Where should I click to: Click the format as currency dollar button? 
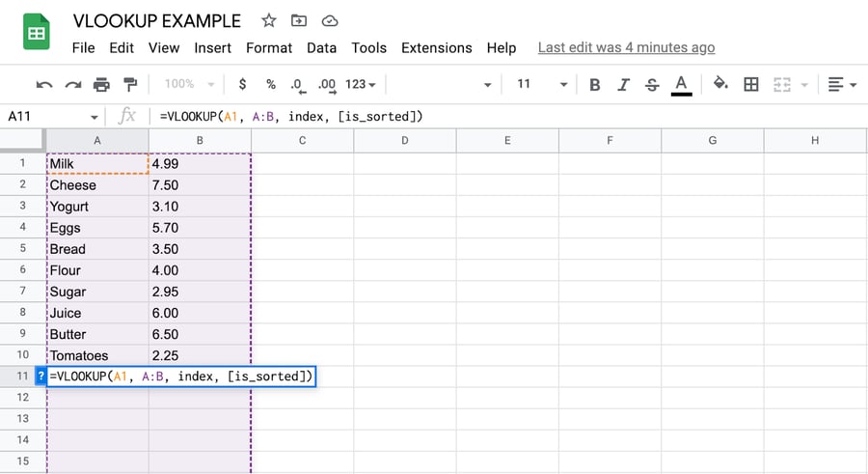coord(242,85)
